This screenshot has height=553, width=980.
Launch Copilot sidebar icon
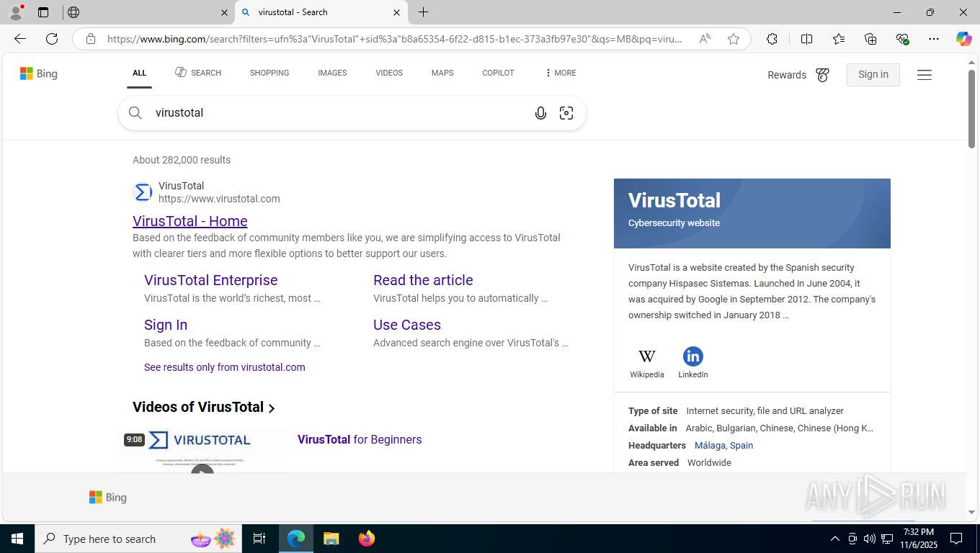click(x=964, y=39)
